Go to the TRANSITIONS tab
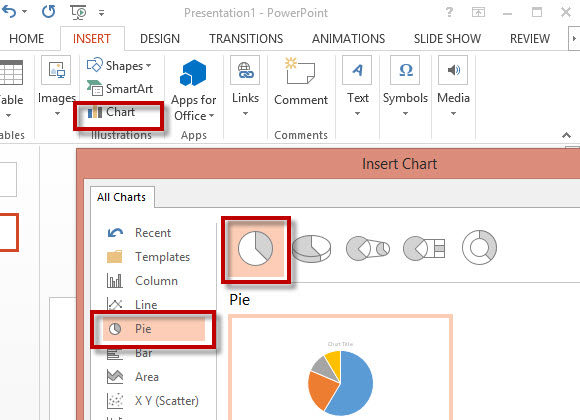Screen dimensions: 580x420 point(246,38)
